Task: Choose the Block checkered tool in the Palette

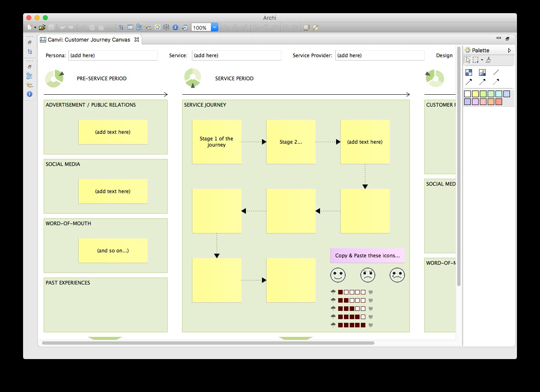Action: click(468, 72)
